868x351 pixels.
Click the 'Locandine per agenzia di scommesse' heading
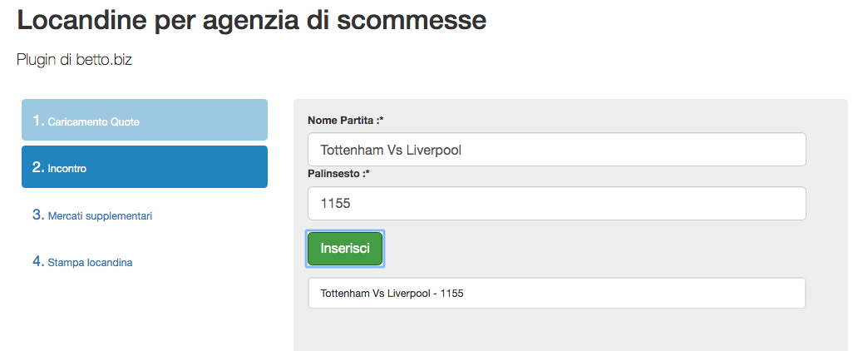pyautogui.click(x=251, y=21)
